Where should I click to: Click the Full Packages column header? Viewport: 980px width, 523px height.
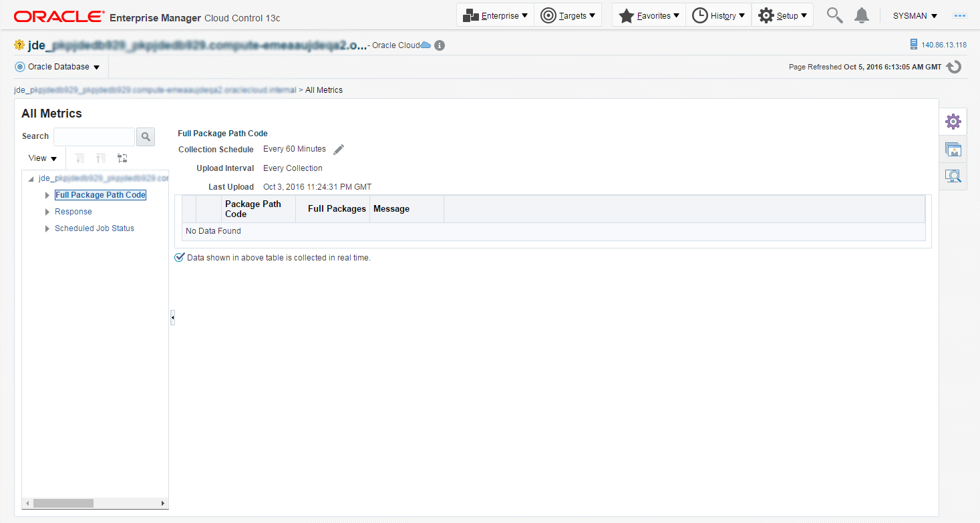(x=333, y=209)
